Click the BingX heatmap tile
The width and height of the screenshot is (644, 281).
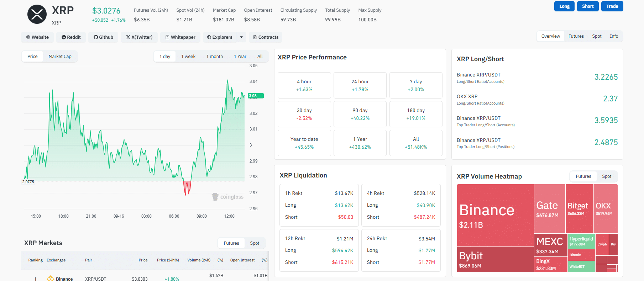[x=551, y=264]
